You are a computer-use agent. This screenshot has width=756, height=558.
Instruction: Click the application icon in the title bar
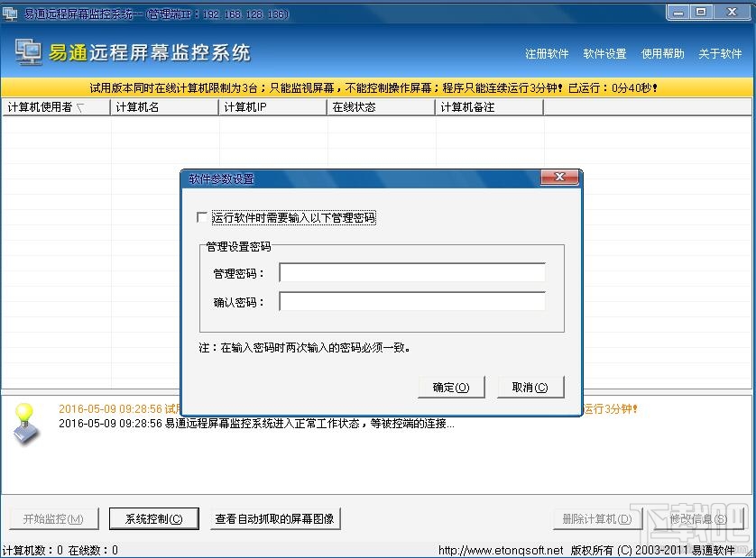click(9, 12)
